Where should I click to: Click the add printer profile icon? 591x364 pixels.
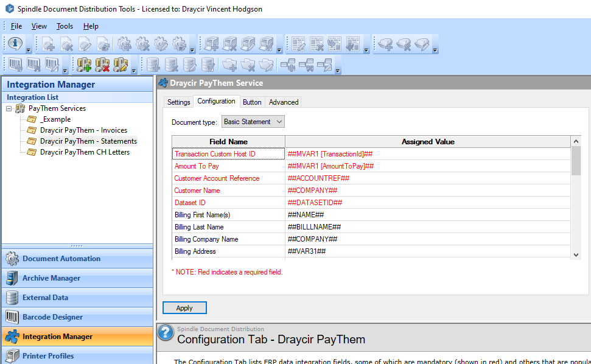point(211,44)
